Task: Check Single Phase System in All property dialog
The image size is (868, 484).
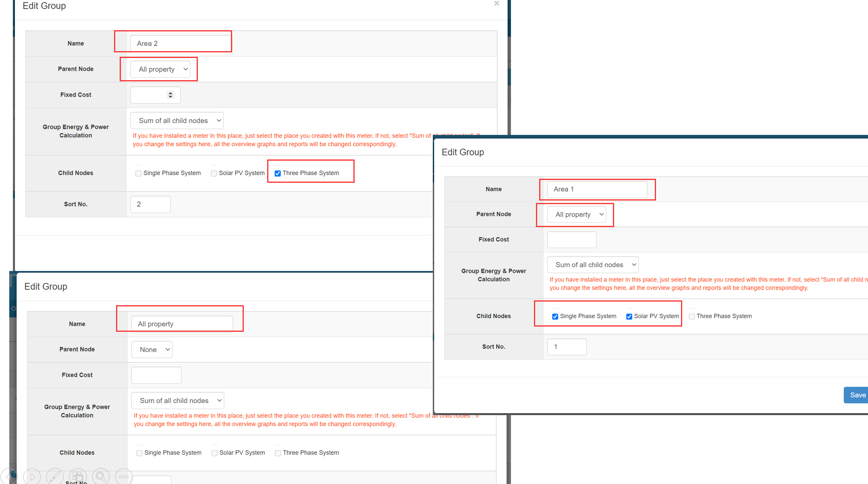Action: tap(139, 453)
